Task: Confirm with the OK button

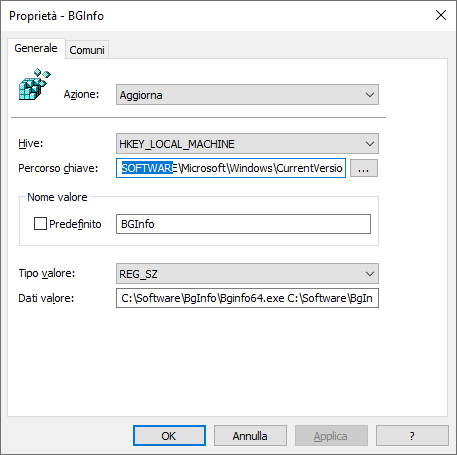Action: pyautogui.click(x=169, y=435)
